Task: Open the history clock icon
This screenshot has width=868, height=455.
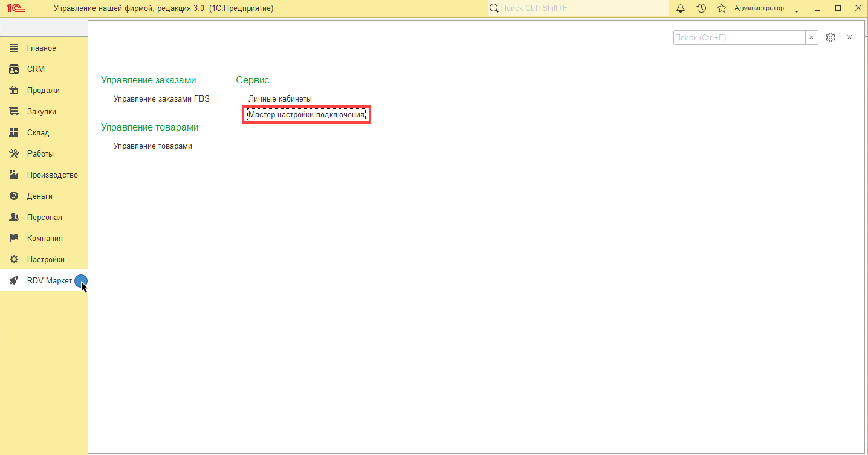Action: click(701, 8)
